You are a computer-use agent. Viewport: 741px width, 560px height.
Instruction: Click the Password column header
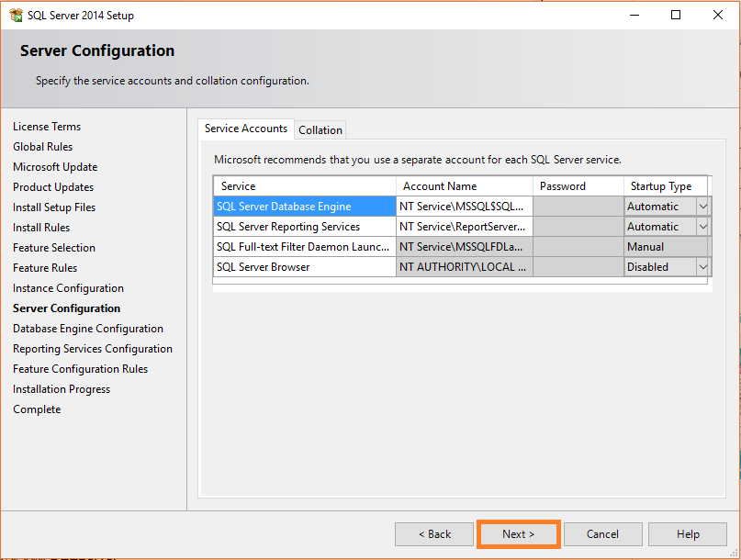coord(578,186)
